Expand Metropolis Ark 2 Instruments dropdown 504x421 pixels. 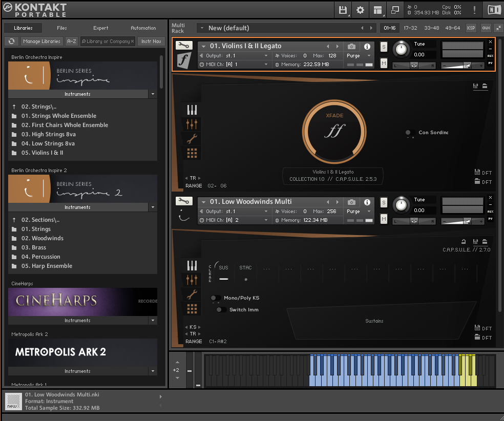(153, 371)
